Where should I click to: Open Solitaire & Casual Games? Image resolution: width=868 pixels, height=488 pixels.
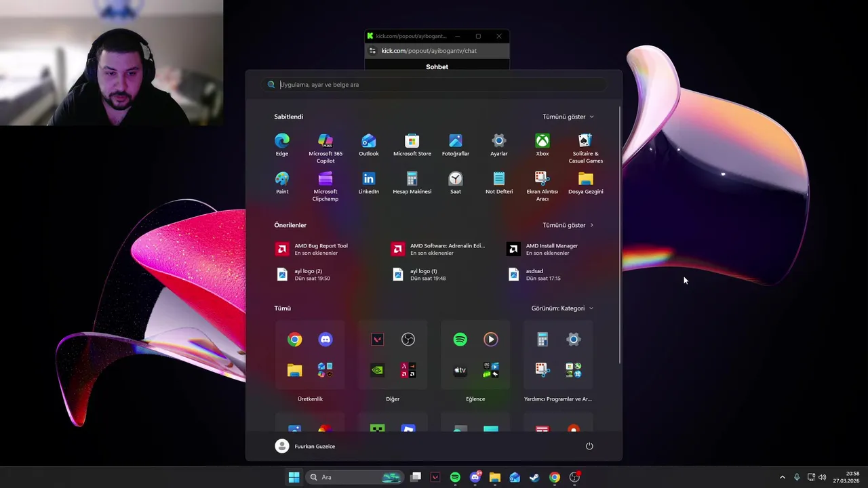(x=586, y=148)
